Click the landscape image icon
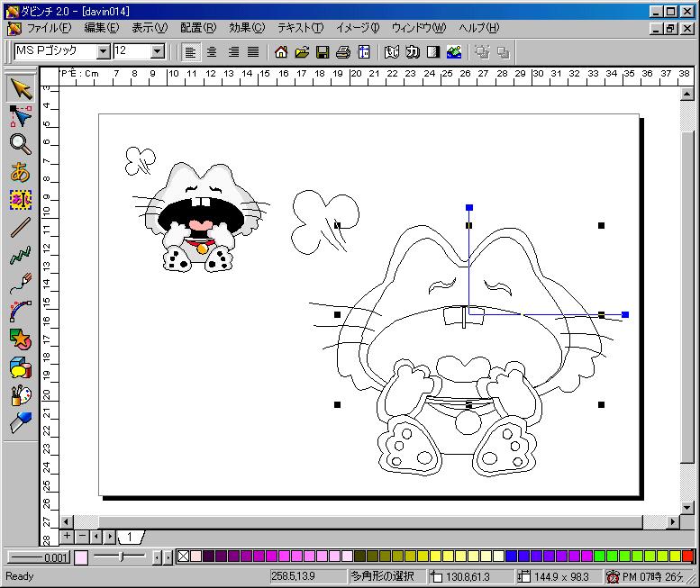 [454, 52]
